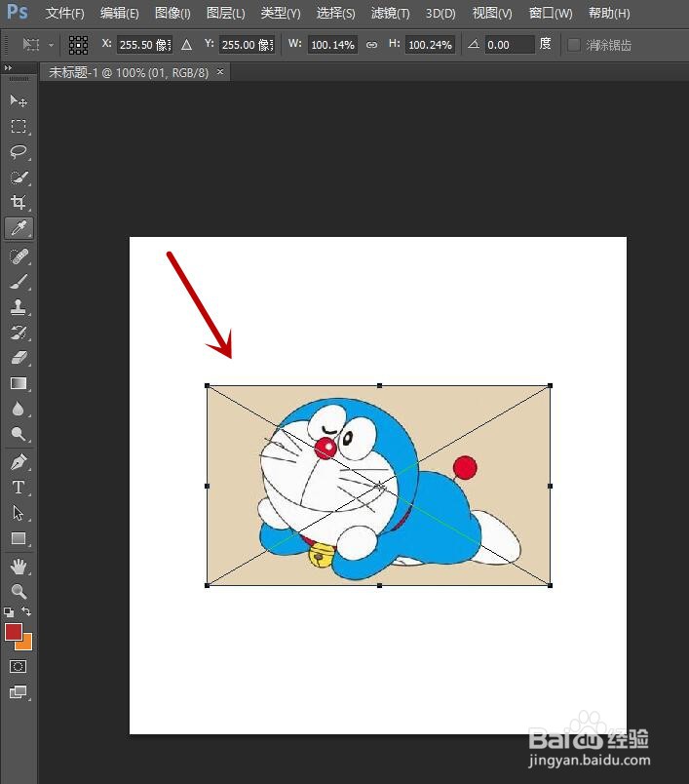Select the Quick Selection tool
Screen dimensions: 689x784
19,177
